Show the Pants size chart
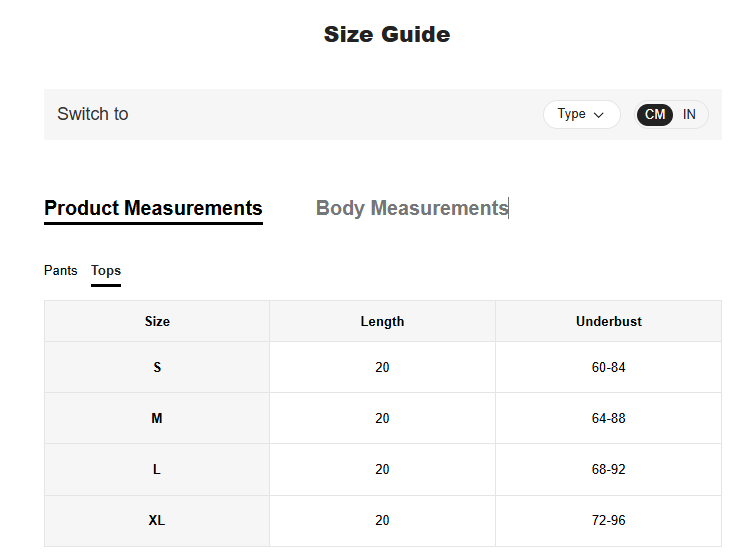 pos(60,270)
